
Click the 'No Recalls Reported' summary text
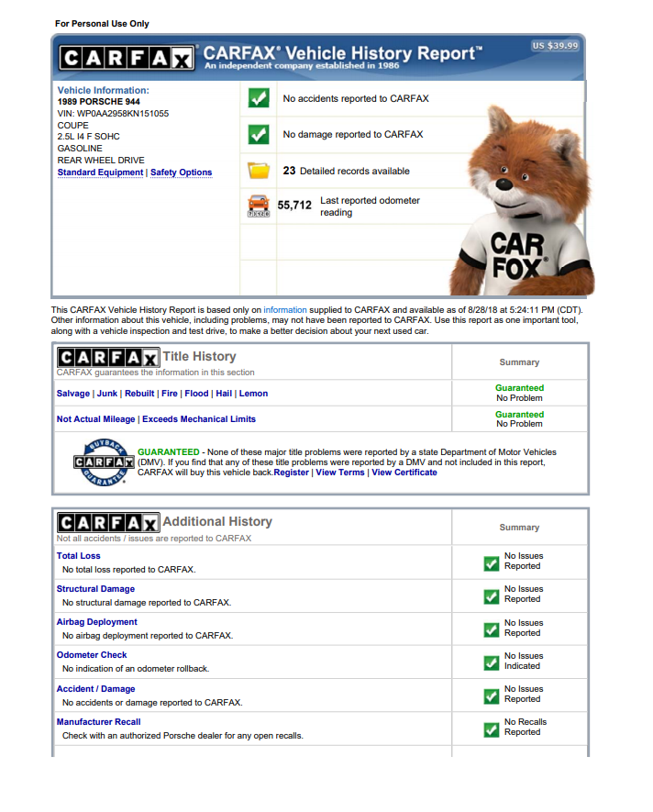526,727
